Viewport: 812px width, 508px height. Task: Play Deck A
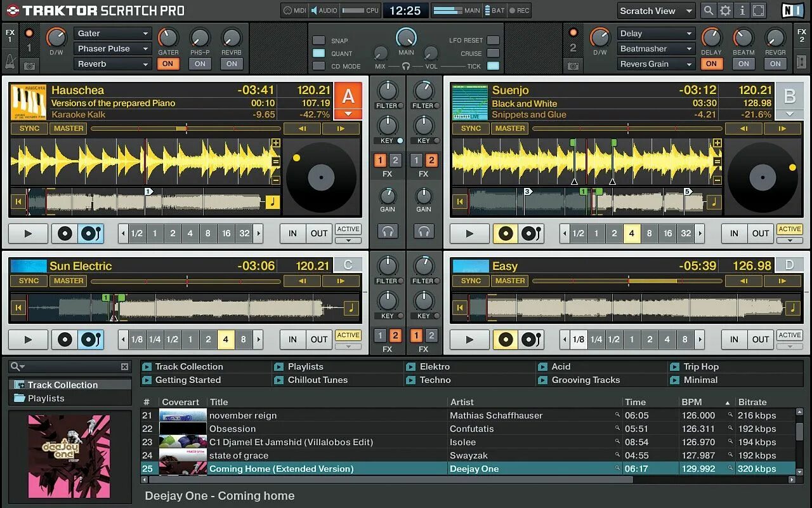pos(28,234)
